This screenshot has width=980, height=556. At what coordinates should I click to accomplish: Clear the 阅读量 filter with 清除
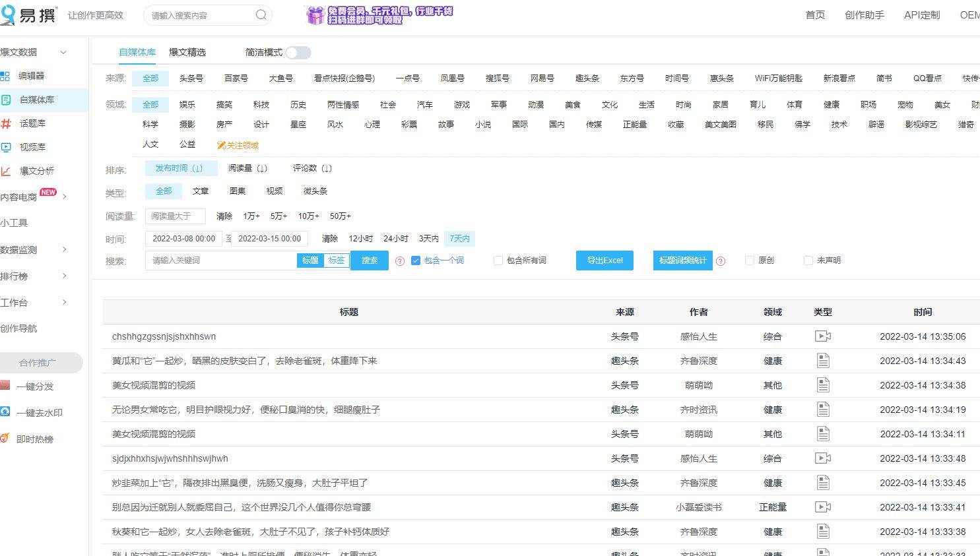tap(224, 216)
